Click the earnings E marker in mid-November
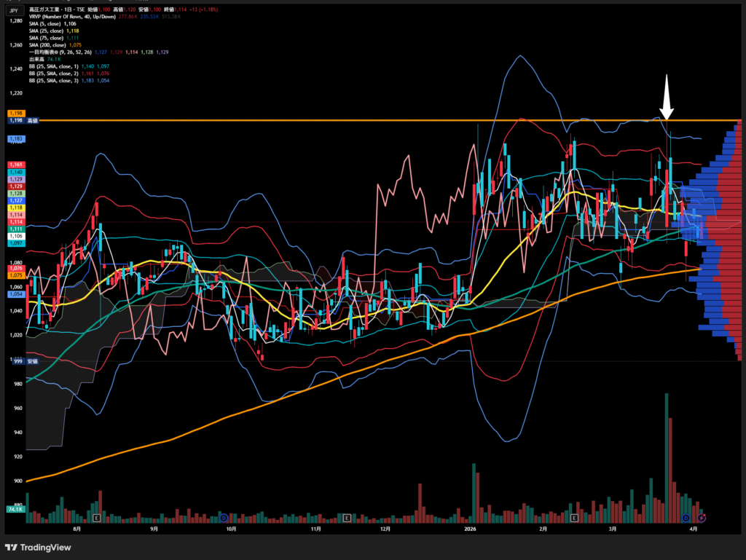The height and width of the screenshot is (560, 746). (x=347, y=517)
